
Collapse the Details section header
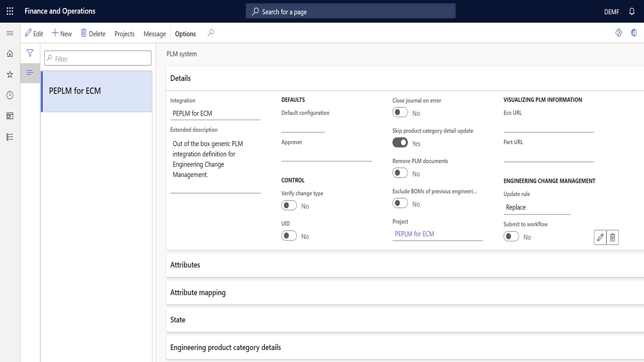pyautogui.click(x=405, y=78)
